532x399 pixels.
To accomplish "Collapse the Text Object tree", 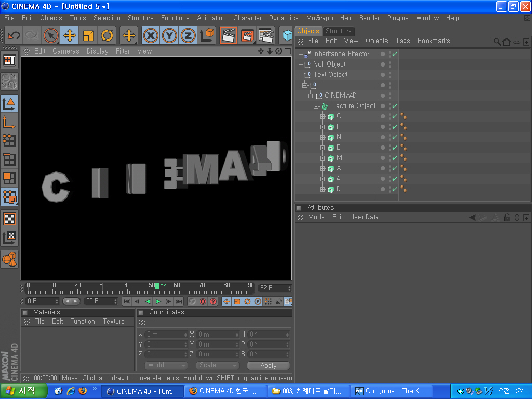I will 299,75.
